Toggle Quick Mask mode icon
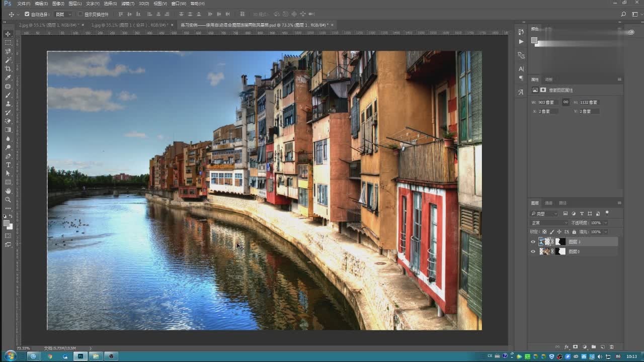Screen dimensions: 644x362 pos(8,235)
